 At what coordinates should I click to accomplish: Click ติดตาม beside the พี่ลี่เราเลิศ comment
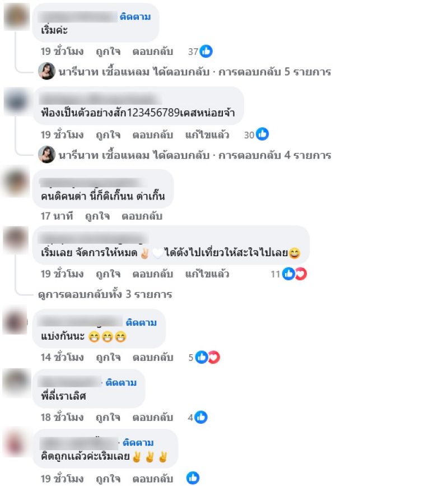[121, 382]
